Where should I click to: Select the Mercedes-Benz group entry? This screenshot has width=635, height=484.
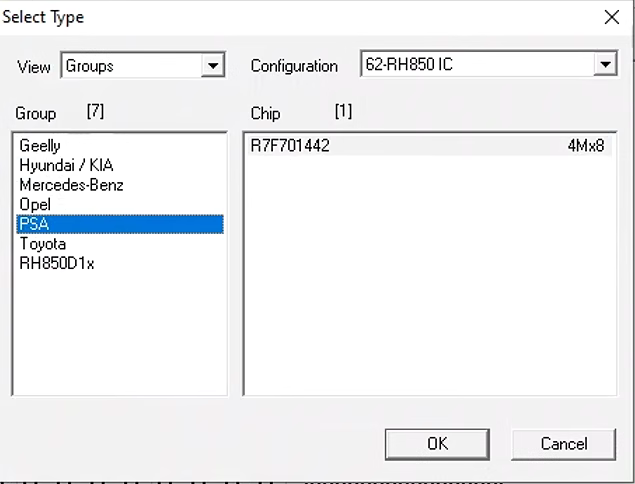[71, 185]
